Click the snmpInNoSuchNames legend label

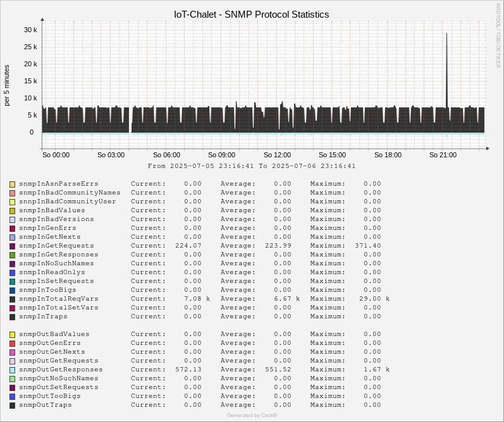pos(56,263)
